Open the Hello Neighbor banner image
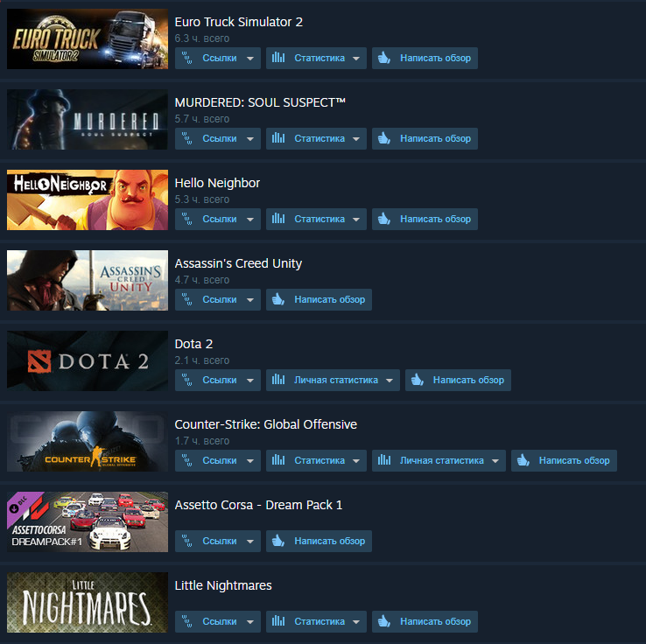Viewport: 646px width, 644px height. pyautogui.click(x=88, y=199)
